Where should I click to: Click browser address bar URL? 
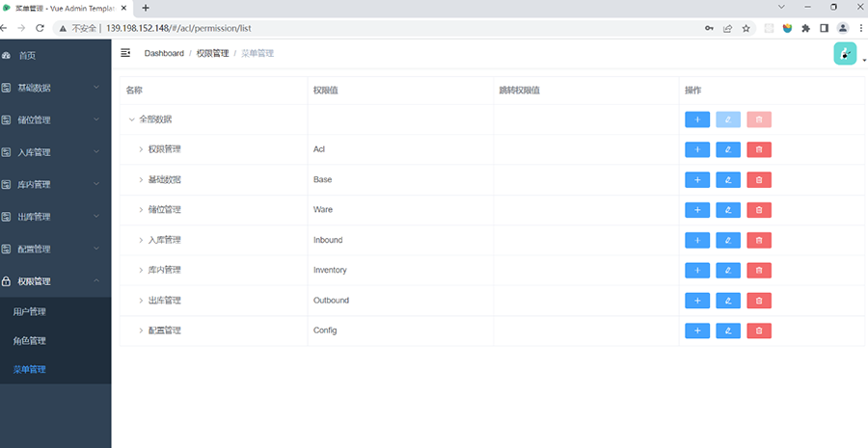(178, 28)
